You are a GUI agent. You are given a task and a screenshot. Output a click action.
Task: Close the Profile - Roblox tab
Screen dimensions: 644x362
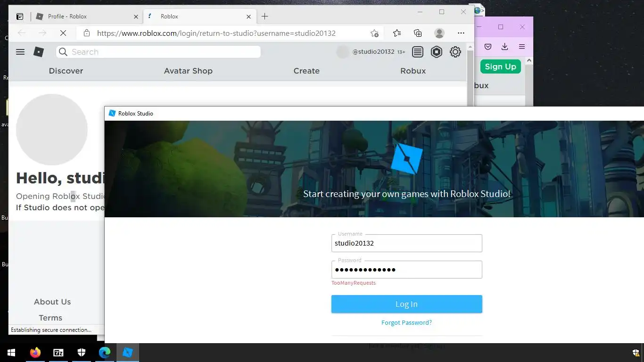[x=136, y=16]
